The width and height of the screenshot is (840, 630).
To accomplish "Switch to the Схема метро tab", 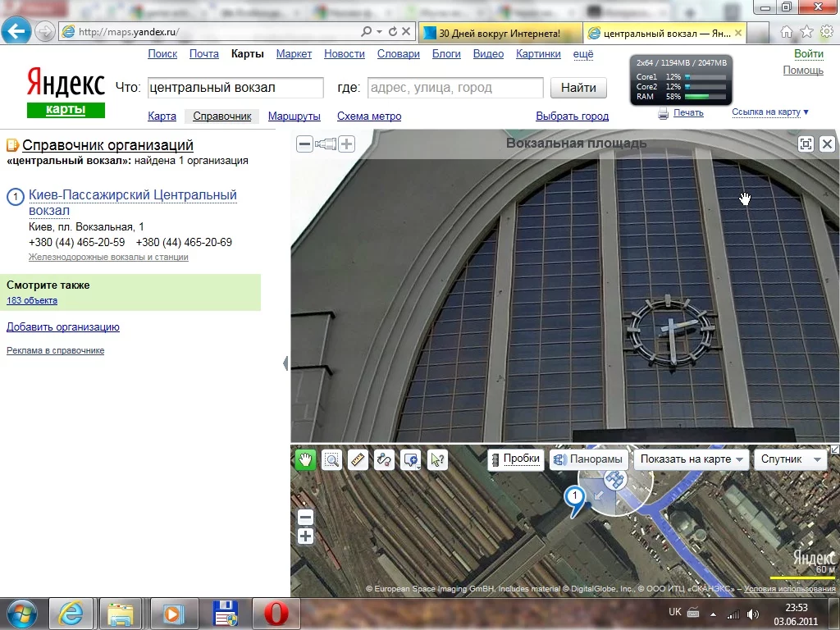I will 369,116.
